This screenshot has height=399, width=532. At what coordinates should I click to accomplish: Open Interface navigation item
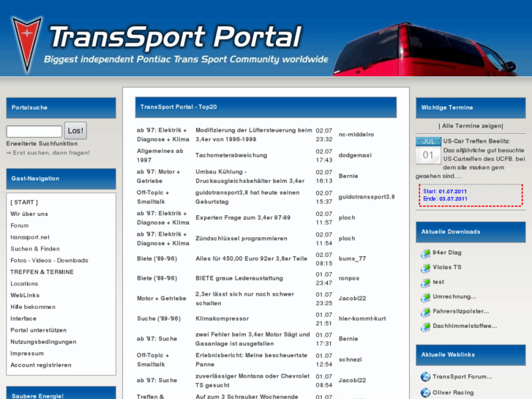point(23,318)
